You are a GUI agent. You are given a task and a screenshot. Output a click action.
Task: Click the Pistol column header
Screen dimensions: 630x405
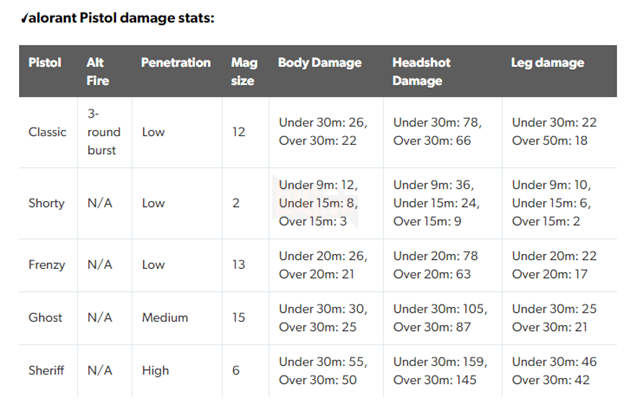click(x=44, y=62)
